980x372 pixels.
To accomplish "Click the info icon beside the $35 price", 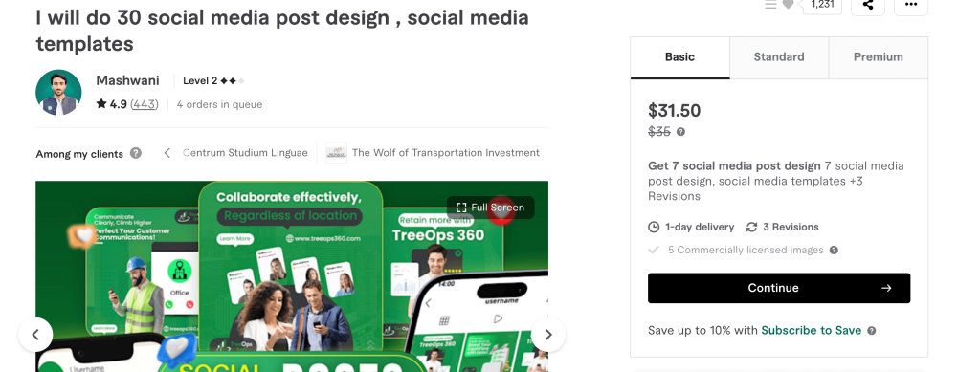I will (x=680, y=132).
